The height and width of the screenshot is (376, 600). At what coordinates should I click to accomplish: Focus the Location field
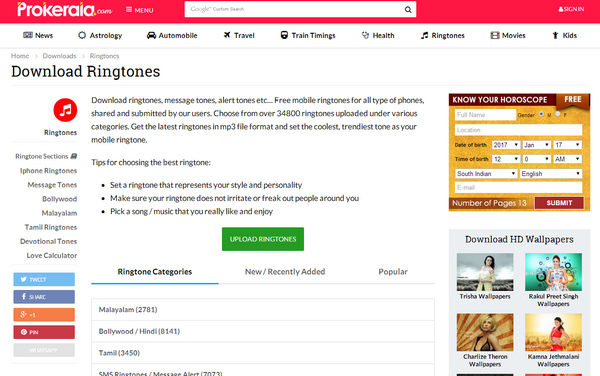[x=518, y=130]
